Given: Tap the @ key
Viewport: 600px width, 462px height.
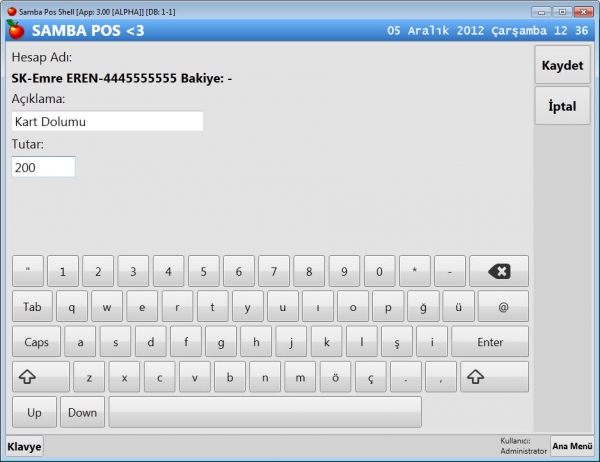Looking at the screenshot, I should click(x=503, y=307).
